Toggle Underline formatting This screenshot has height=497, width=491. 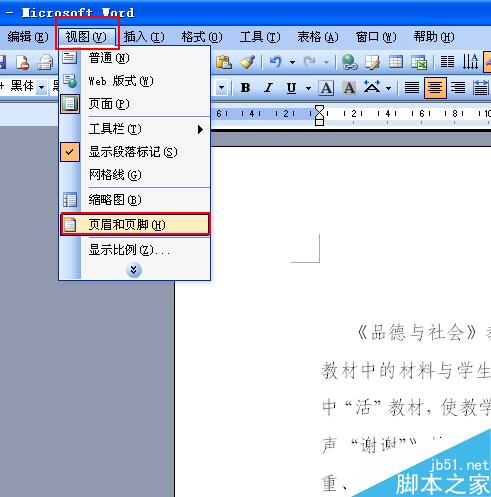tap(291, 88)
